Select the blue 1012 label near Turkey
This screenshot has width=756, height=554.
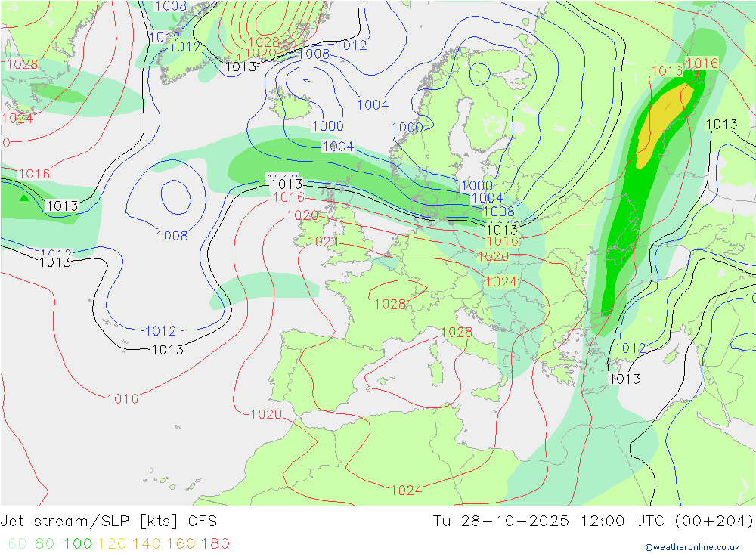tap(630, 348)
